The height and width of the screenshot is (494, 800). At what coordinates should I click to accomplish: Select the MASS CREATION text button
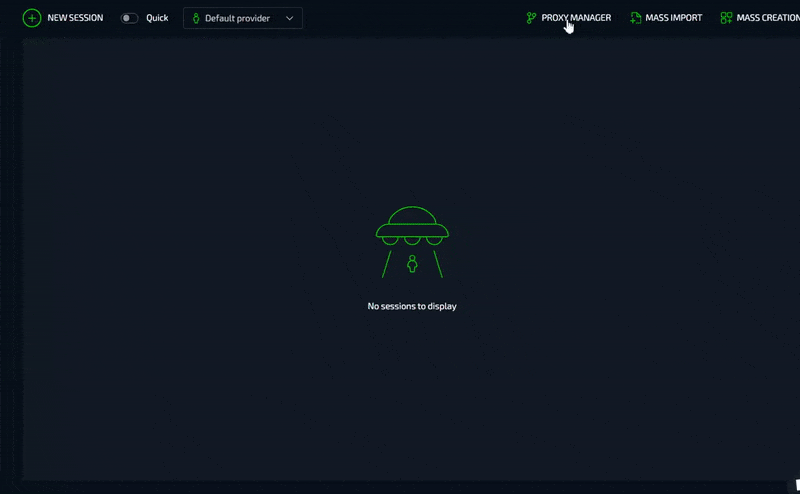pyautogui.click(x=768, y=18)
